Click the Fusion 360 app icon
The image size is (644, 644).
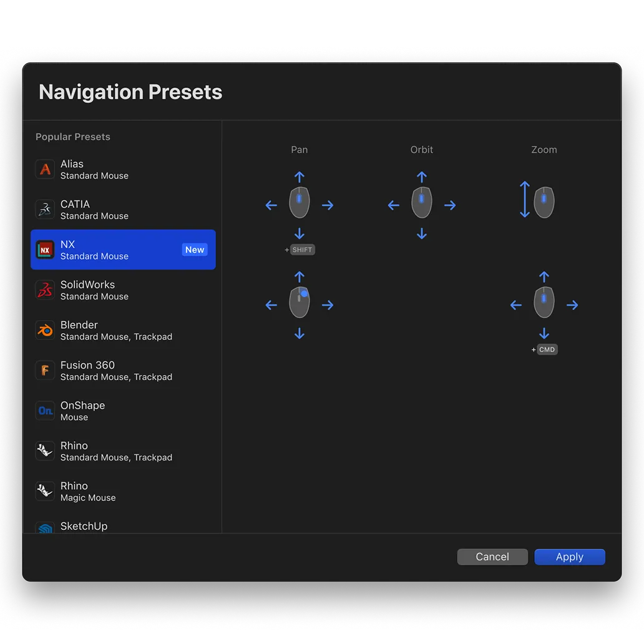[x=45, y=371]
